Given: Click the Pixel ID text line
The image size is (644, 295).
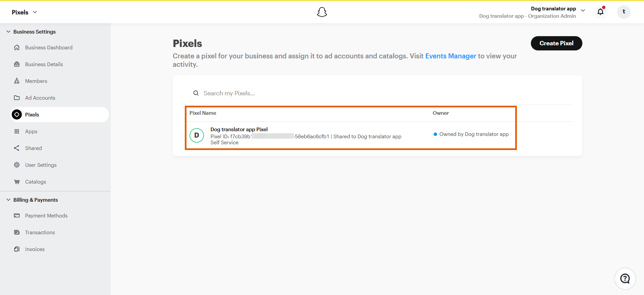Looking at the screenshot, I should pos(306,136).
